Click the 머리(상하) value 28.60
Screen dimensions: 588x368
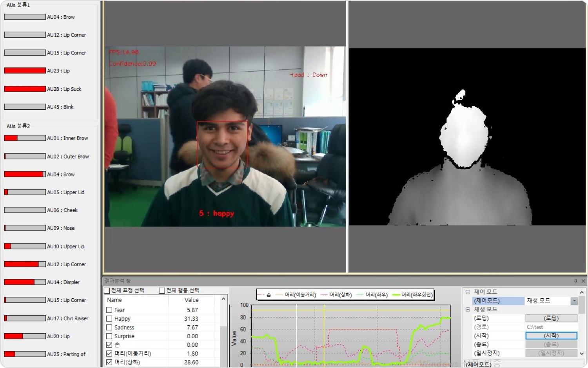(191, 362)
